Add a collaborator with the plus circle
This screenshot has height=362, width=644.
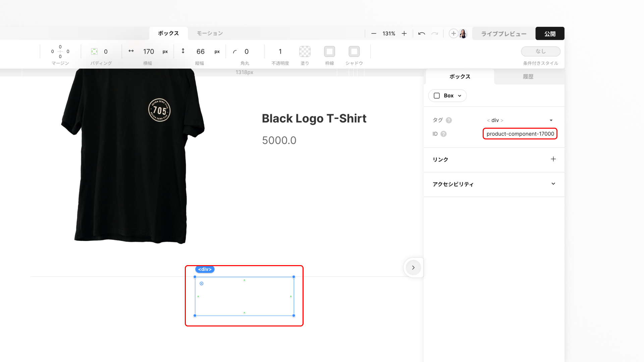pyautogui.click(x=453, y=34)
